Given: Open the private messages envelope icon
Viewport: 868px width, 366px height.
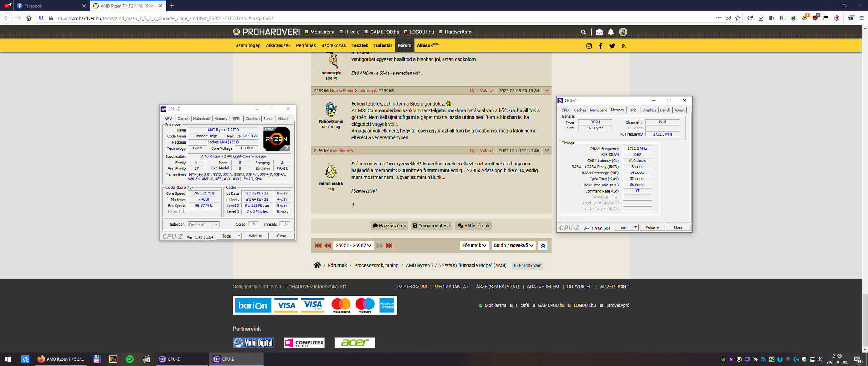Looking at the screenshot, I should [x=599, y=32].
